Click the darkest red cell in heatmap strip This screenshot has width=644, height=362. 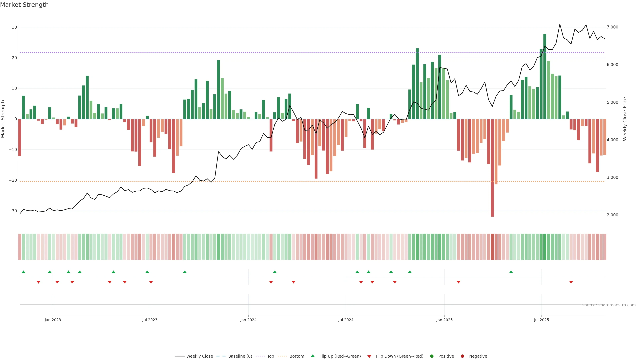pos(492,247)
